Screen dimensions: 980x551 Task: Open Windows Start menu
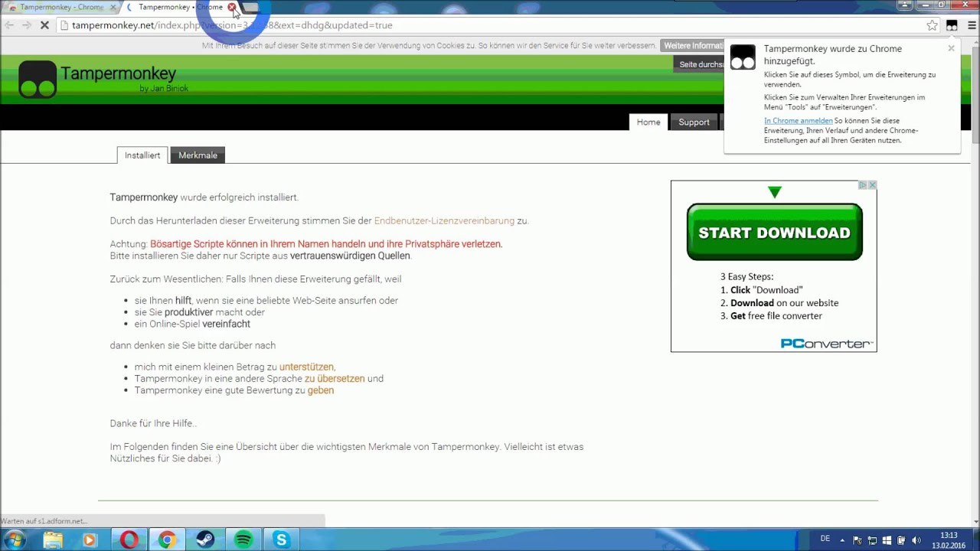(15, 540)
